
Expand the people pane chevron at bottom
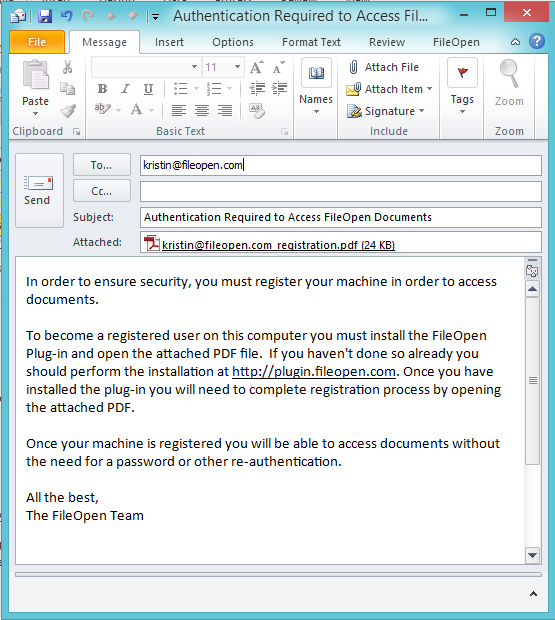click(x=533, y=594)
